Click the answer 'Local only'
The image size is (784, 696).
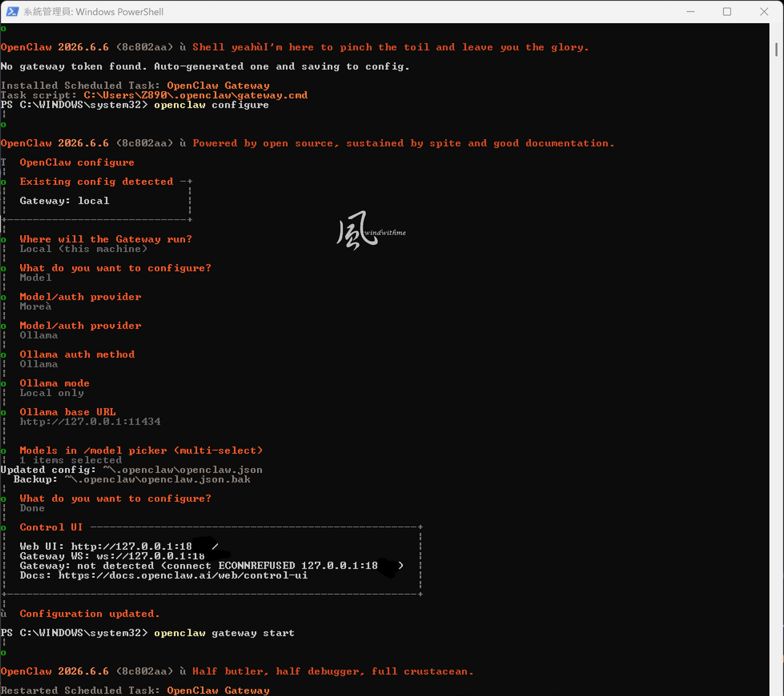(51, 392)
